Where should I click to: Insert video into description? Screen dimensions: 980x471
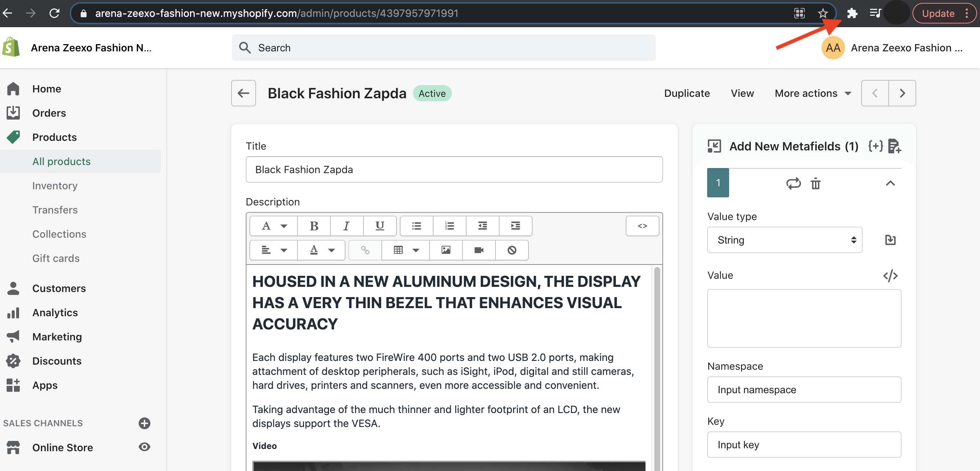479,250
